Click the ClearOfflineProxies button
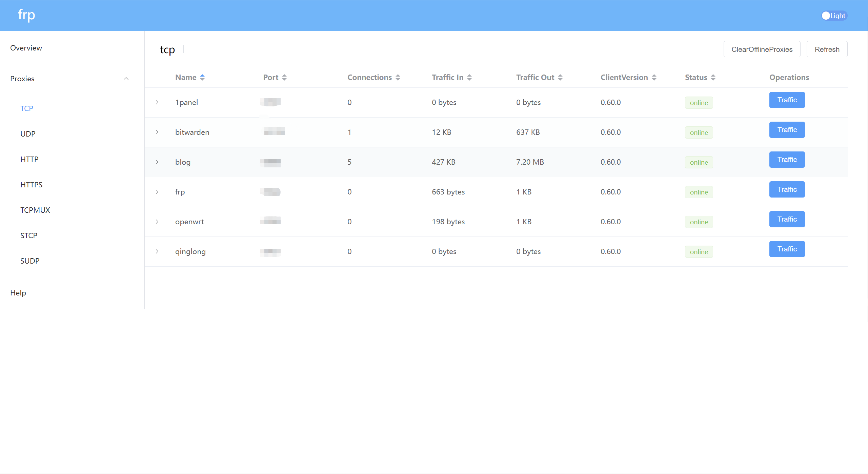Image resolution: width=868 pixels, height=474 pixels. (x=762, y=49)
